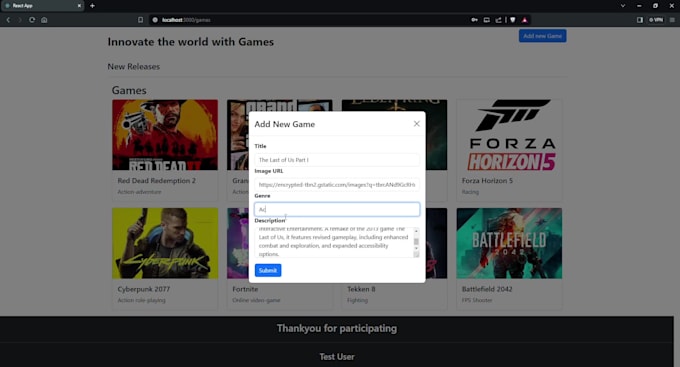Open the VPN button
This screenshot has width=680, height=367.
click(x=656, y=20)
